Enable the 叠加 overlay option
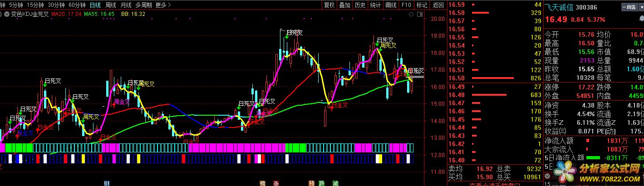The width and height of the screenshot is (644, 186). pos(344,5)
